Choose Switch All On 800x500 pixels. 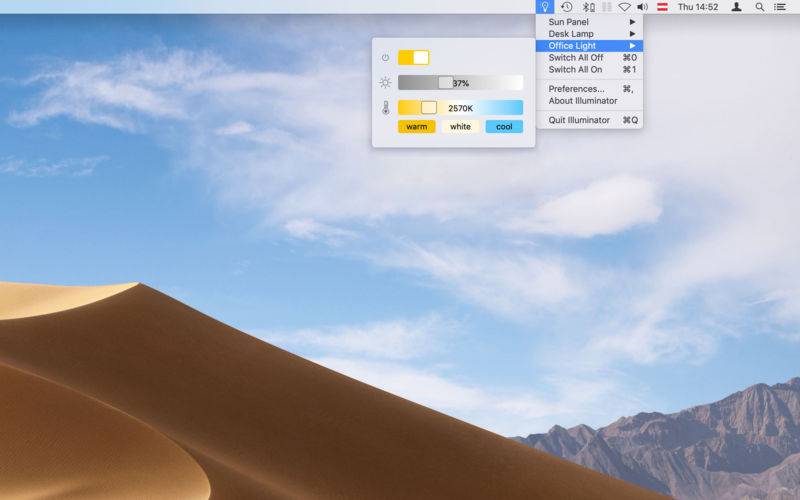589,69
